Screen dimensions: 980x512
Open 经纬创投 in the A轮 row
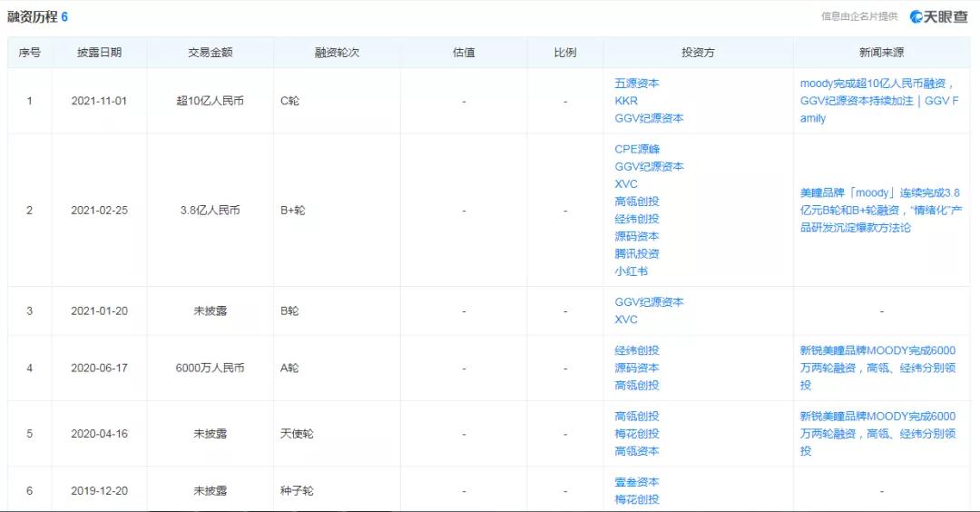[x=636, y=350]
